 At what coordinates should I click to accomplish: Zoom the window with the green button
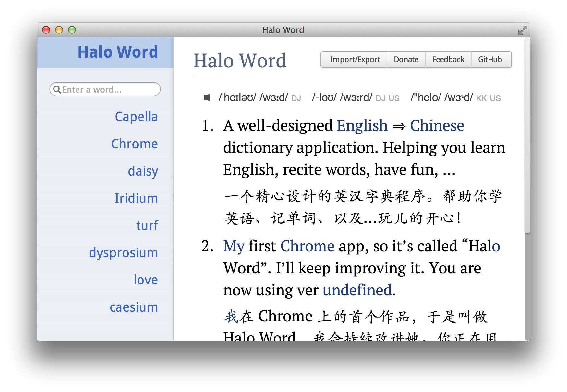[72, 30]
